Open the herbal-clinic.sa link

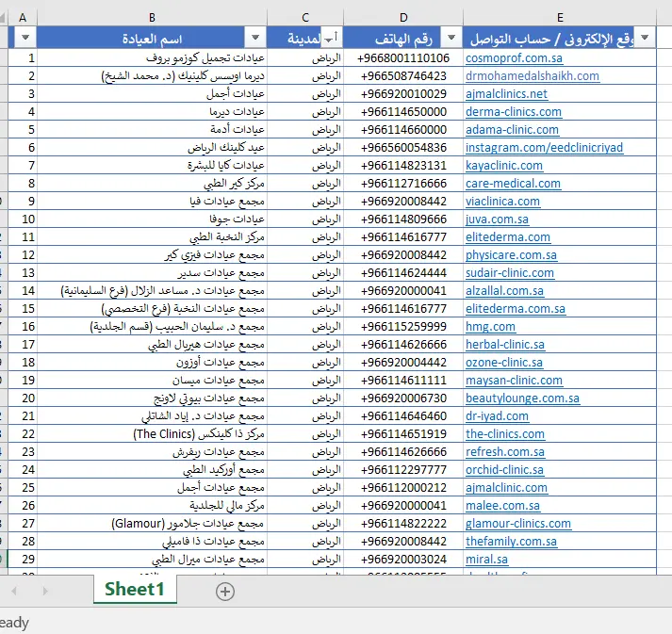pos(505,345)
